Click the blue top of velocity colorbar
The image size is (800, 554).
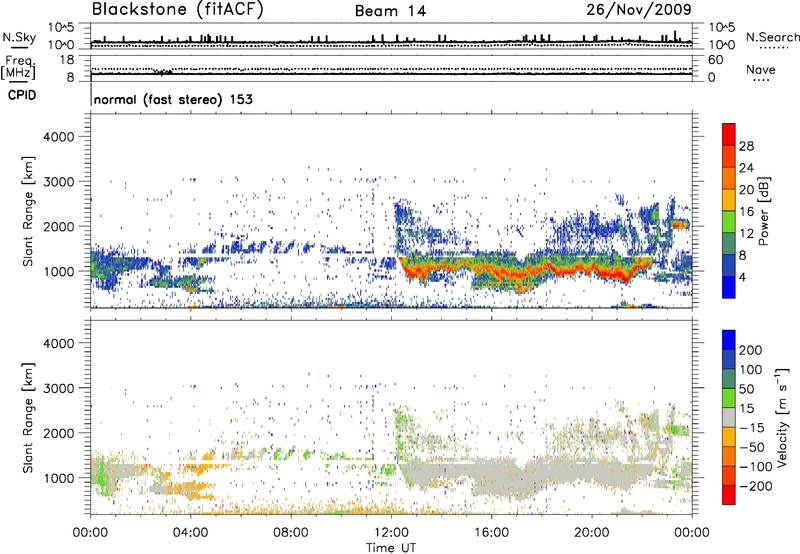click(729, 340)
